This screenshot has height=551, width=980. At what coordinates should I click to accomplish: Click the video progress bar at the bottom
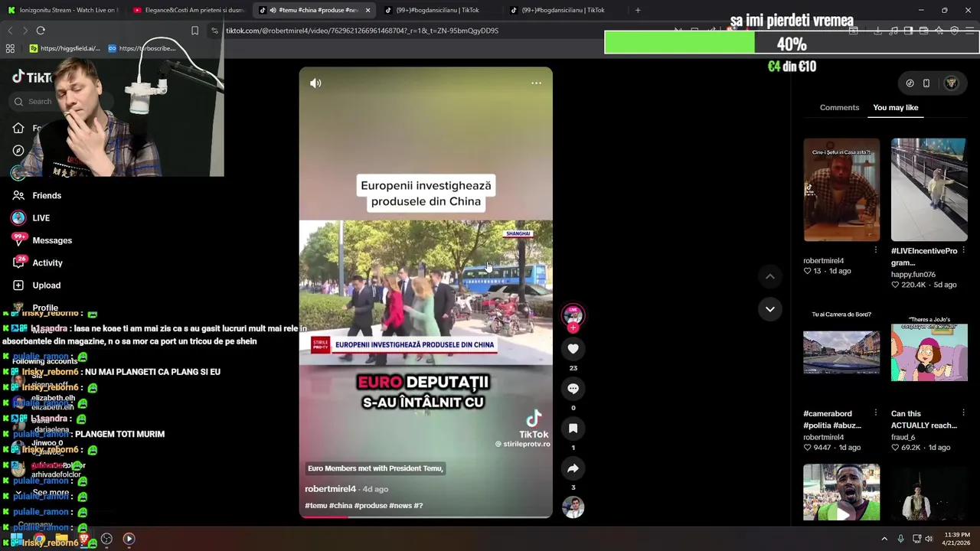point(426,517)
